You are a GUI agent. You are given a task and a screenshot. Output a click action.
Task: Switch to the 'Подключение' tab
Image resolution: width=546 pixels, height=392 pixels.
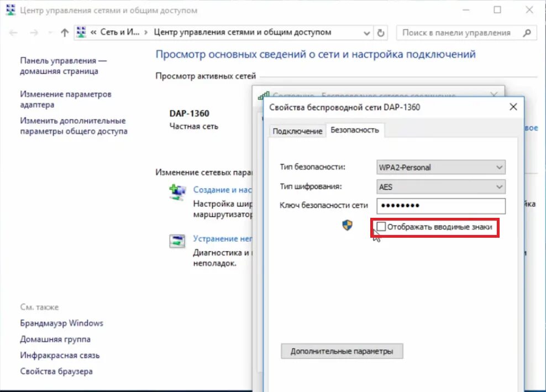click(x=297, y=132)
